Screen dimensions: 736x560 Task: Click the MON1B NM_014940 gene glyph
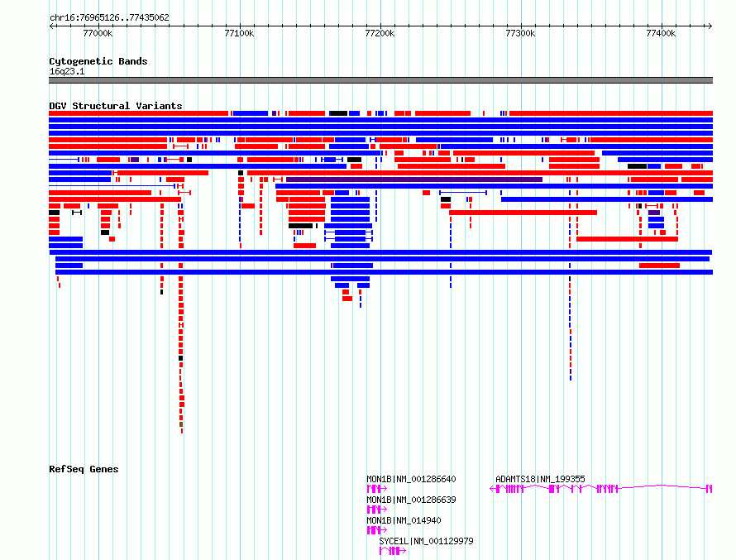coord(376,530)
